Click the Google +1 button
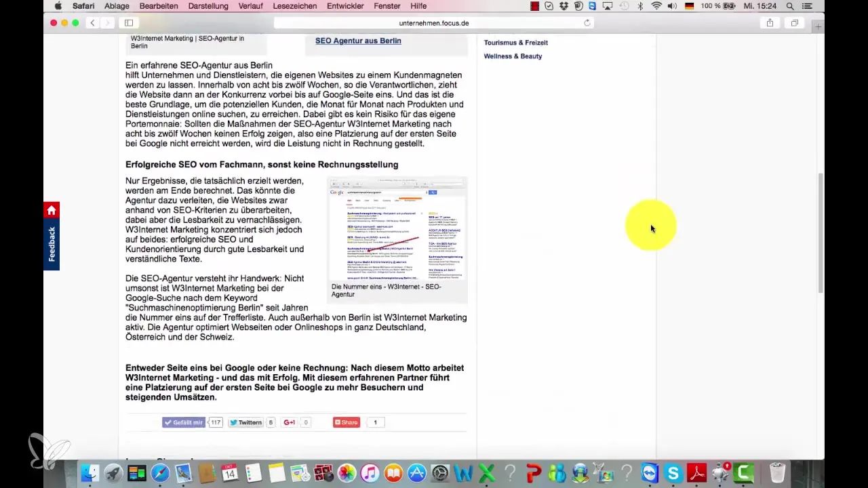 pyautogui.click(x=290, y=422)
